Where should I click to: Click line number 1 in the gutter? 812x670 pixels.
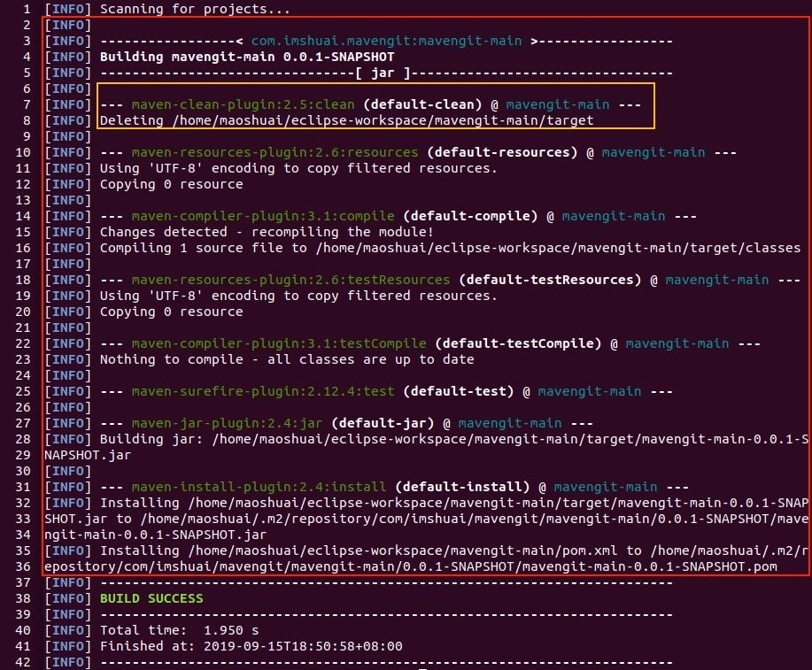(27, 9)
